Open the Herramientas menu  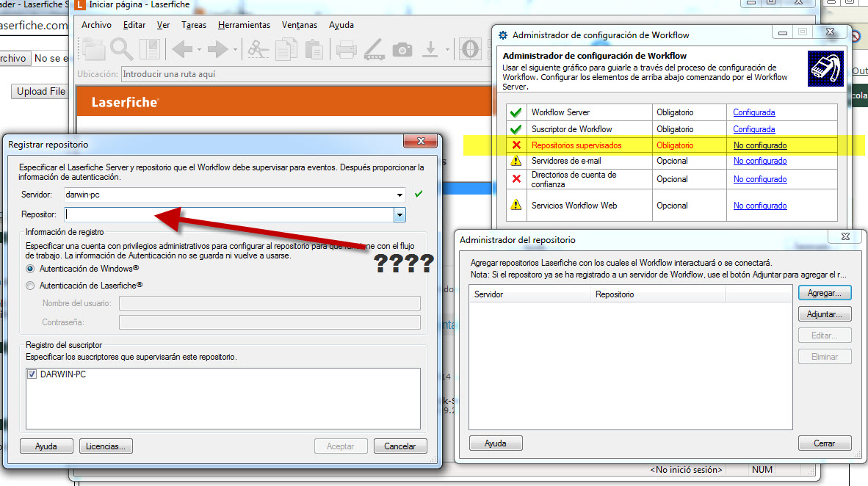pyautogui.click(x=244, y=25)
